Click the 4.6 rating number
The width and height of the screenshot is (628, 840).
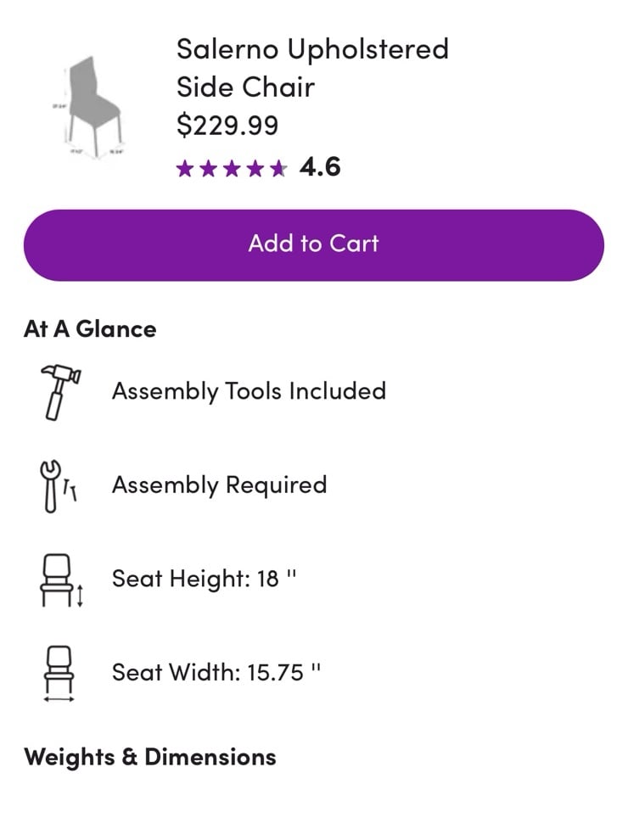click(320, 167)
